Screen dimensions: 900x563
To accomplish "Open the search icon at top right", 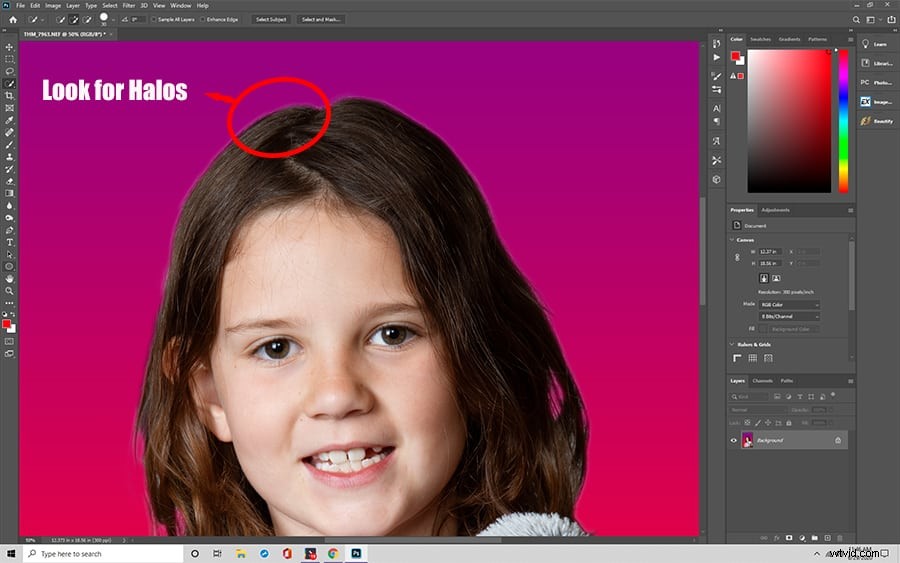I will point(856,20).
